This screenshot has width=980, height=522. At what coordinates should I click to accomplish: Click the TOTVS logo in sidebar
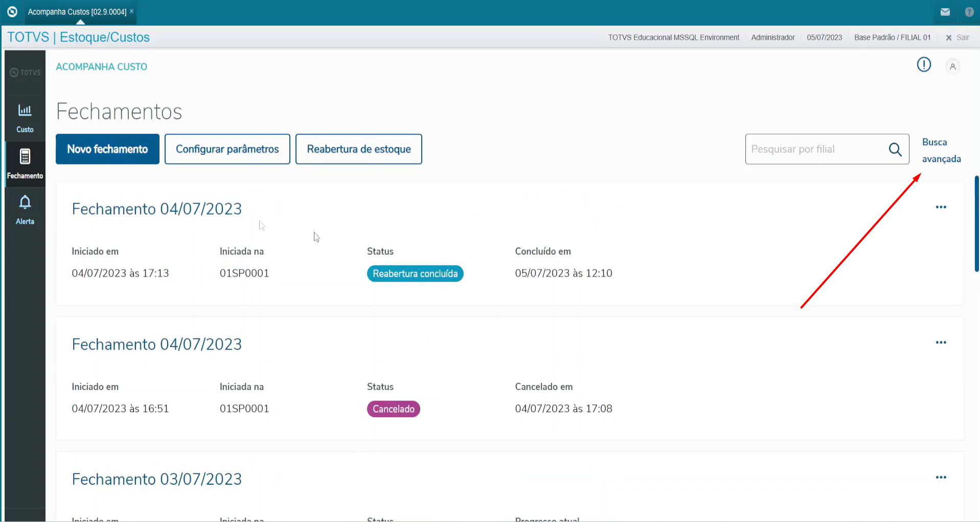click(x=25, y=73)
